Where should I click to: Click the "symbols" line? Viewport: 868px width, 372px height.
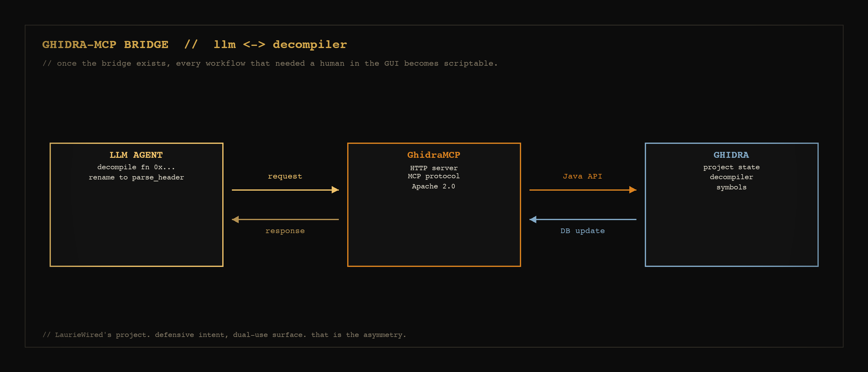point(731,187)
